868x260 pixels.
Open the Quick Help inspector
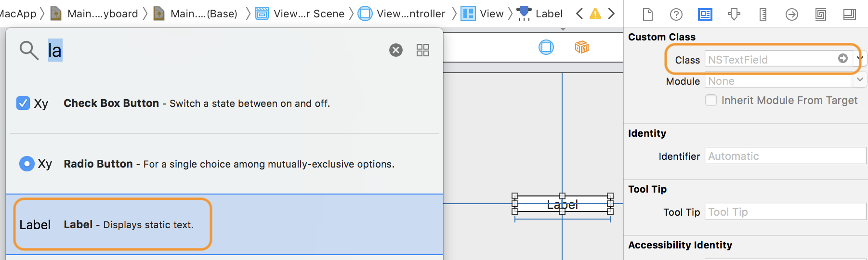676,14
